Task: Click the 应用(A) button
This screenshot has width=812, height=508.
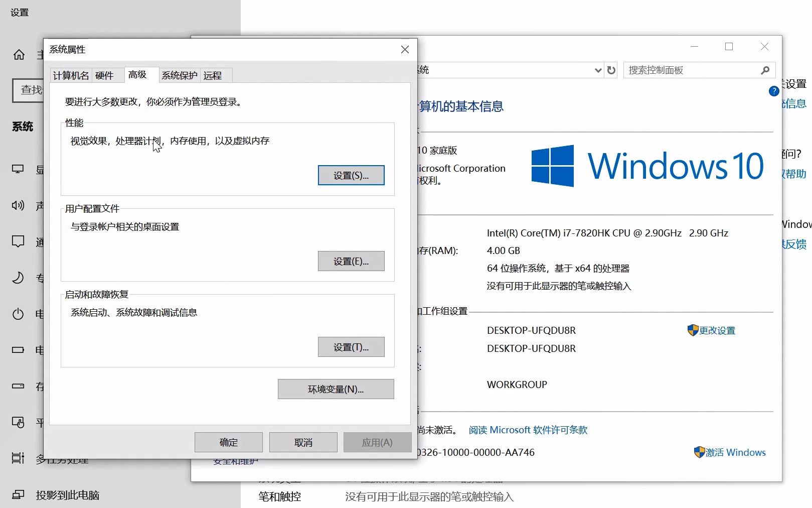Action: coord(378,442)
